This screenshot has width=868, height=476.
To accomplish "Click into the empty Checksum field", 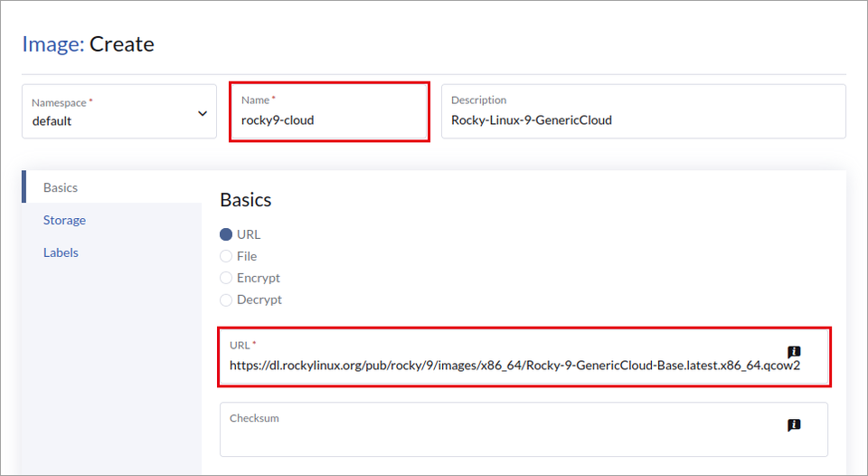I will [524, 430].
